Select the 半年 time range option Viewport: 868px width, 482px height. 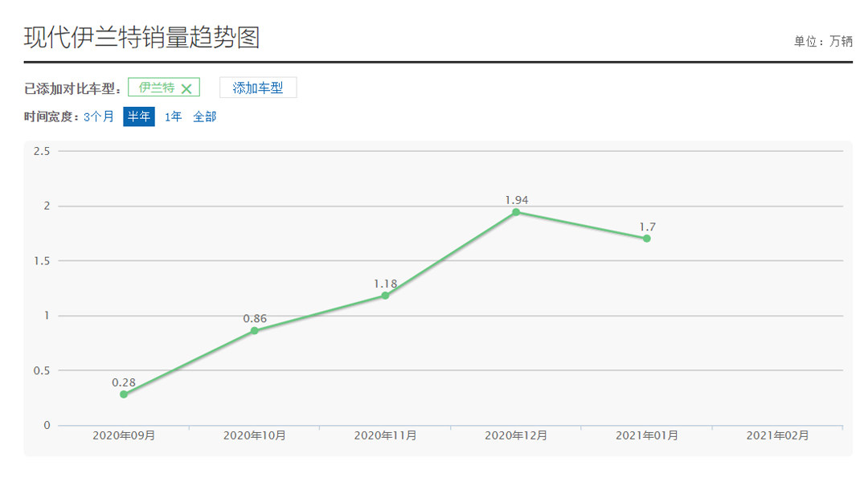coord(138,117)
